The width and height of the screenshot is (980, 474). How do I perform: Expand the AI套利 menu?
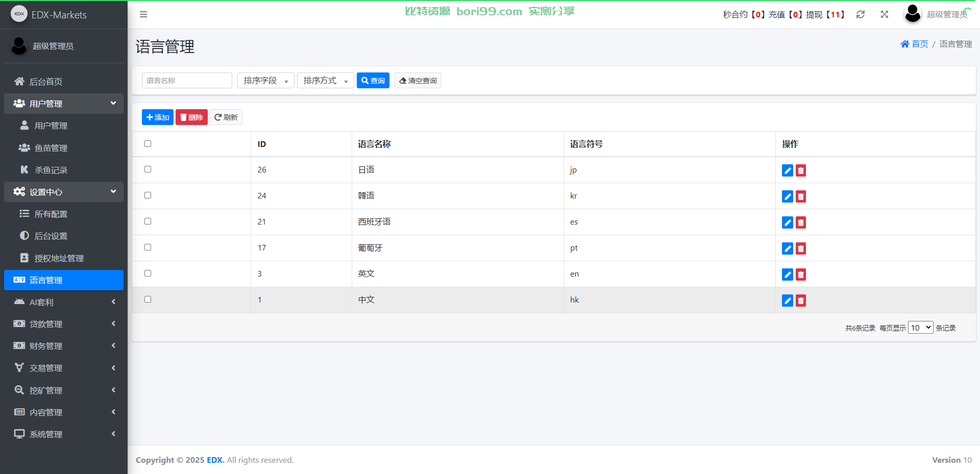[x=64, y=302]
